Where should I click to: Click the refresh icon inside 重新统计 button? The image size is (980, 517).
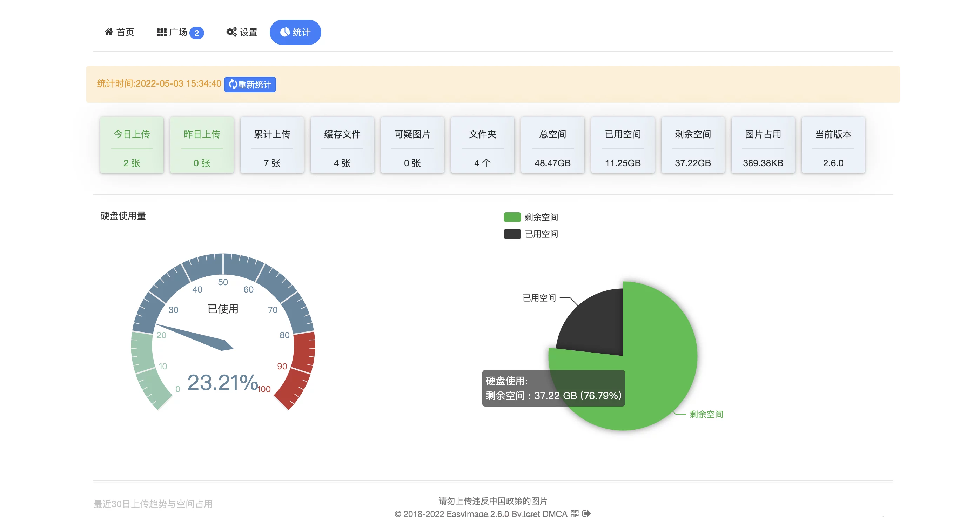tap(233, 85)
